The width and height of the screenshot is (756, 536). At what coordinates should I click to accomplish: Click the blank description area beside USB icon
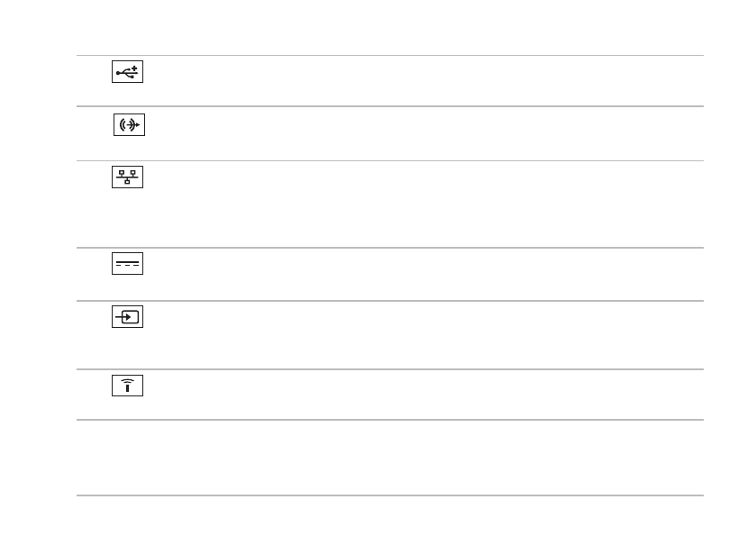click(x=424, y=81)
